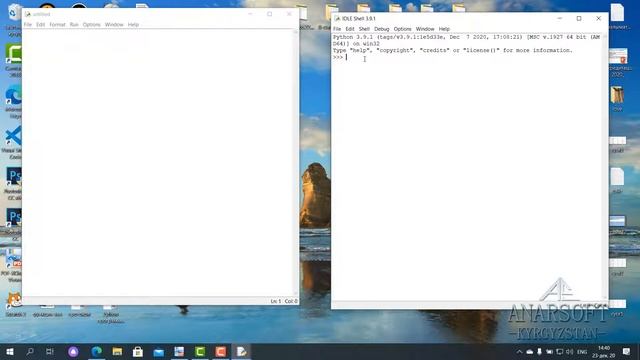Click the IDLE Shell title bar Python icon
640x360 pixels.
pyautogui.click(x=337, y=18)
